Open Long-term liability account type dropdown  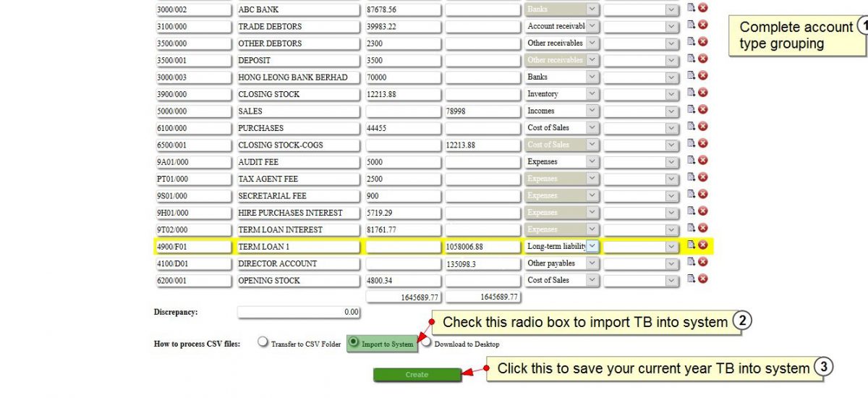tap(592, 246)
